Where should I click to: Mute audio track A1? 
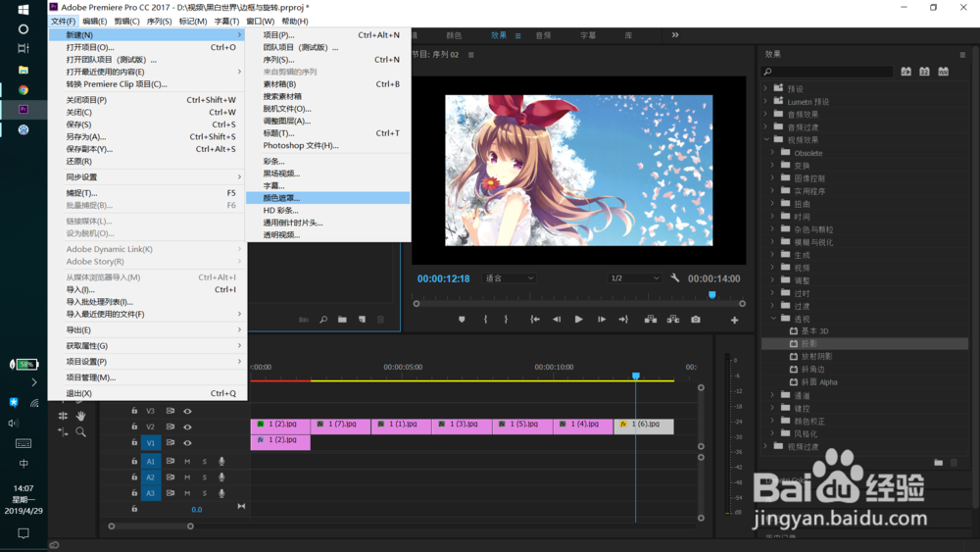coord(187,462)
